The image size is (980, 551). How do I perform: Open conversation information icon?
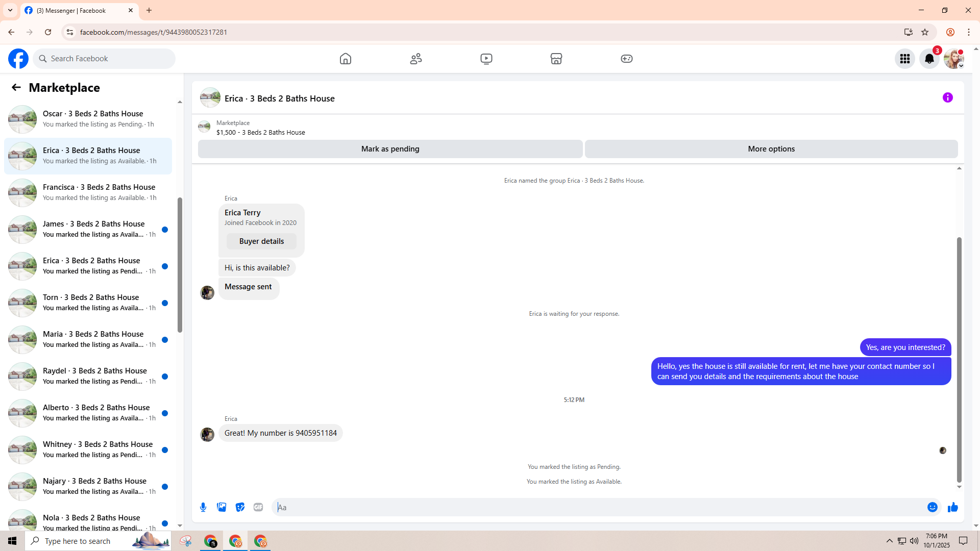click(x=948, y=97)
